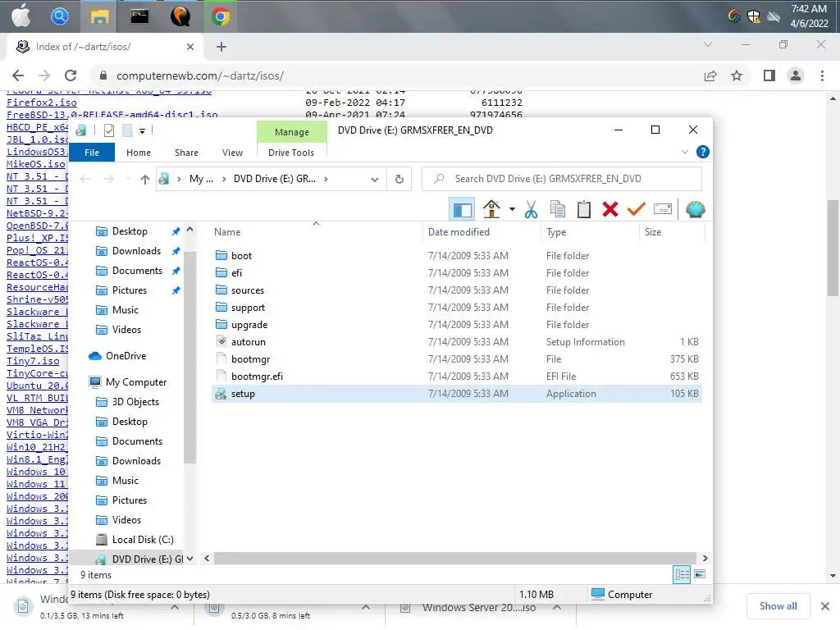Open a new Chrome tab
Image resolution: width=840 pixels, height=630 pixels.
221,47
